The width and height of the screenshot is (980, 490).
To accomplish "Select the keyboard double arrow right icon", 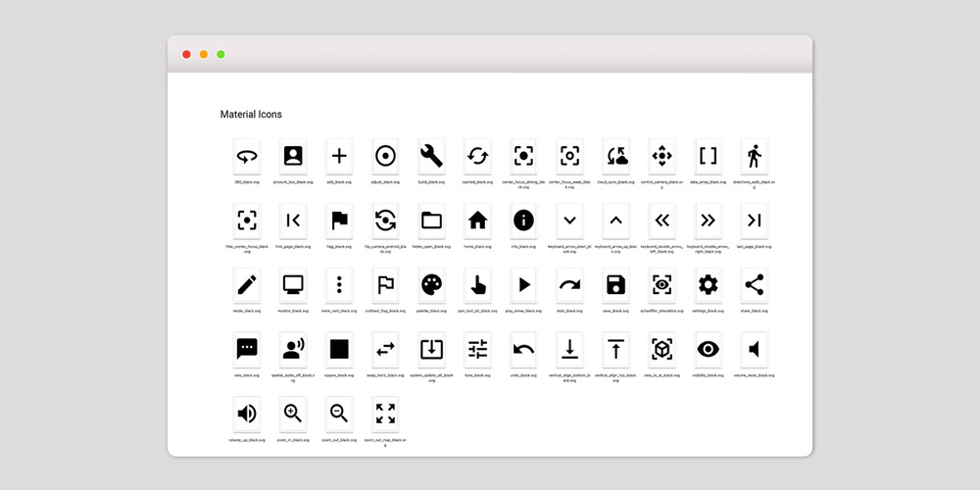I will tap(709, 220).
